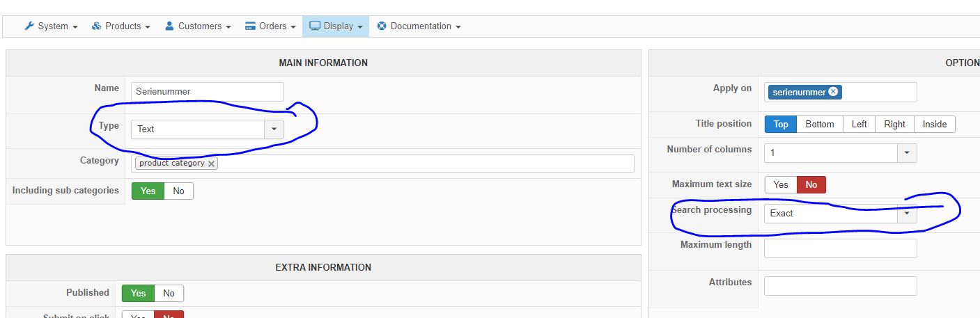
Task: Open the Number of columns dropdown
Action: point(907,153)
